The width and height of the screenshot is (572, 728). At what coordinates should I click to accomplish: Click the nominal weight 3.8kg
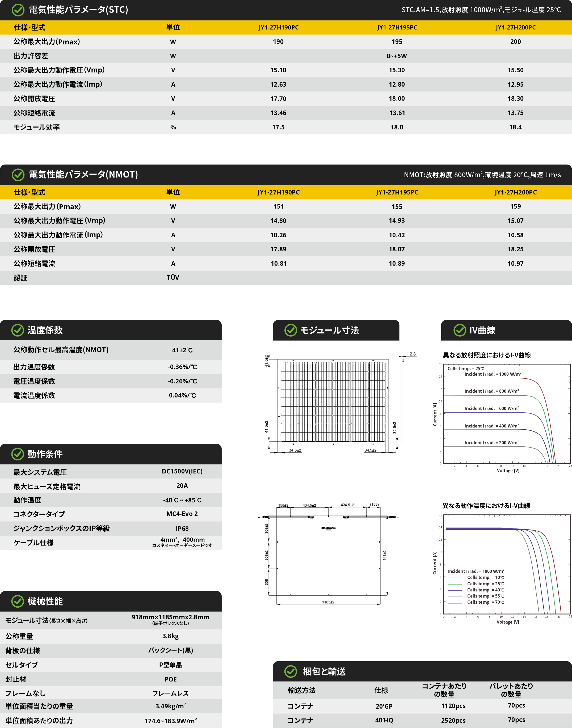point(170,636)
